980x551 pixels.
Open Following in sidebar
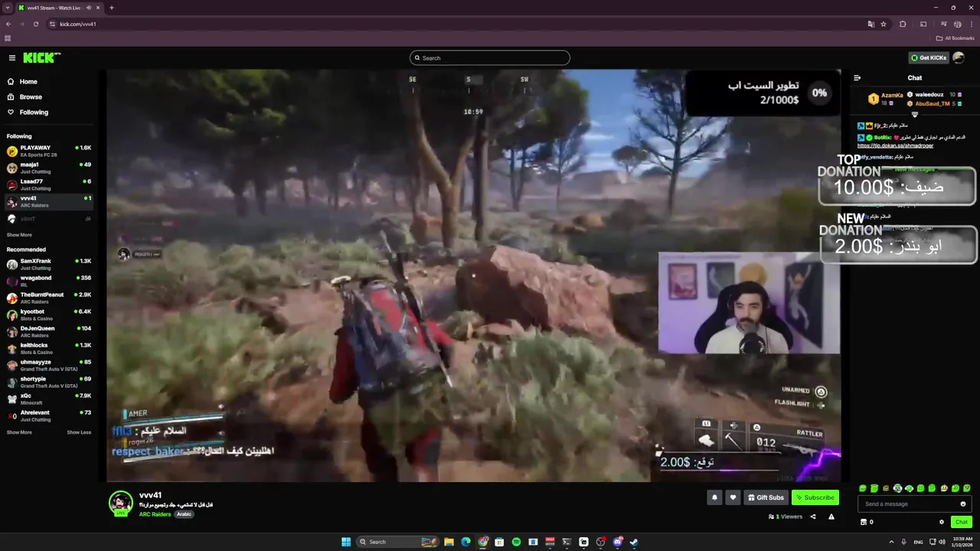pos(34,112)
